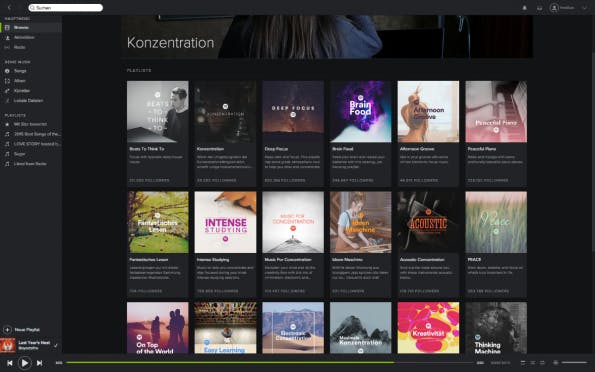Click the Neue Playlist label

(27, 329)
